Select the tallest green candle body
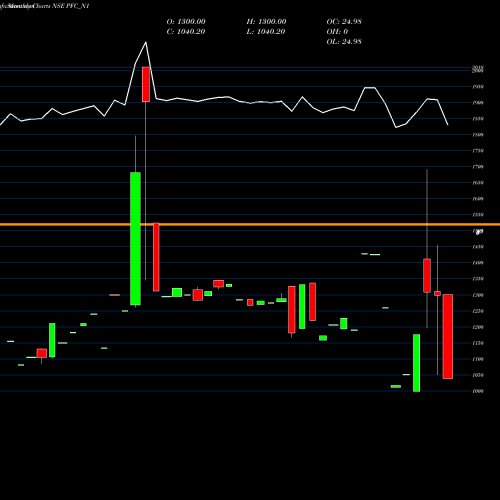Image resolution: width=500 pixels, height=500 pixels. coord(135,239)
